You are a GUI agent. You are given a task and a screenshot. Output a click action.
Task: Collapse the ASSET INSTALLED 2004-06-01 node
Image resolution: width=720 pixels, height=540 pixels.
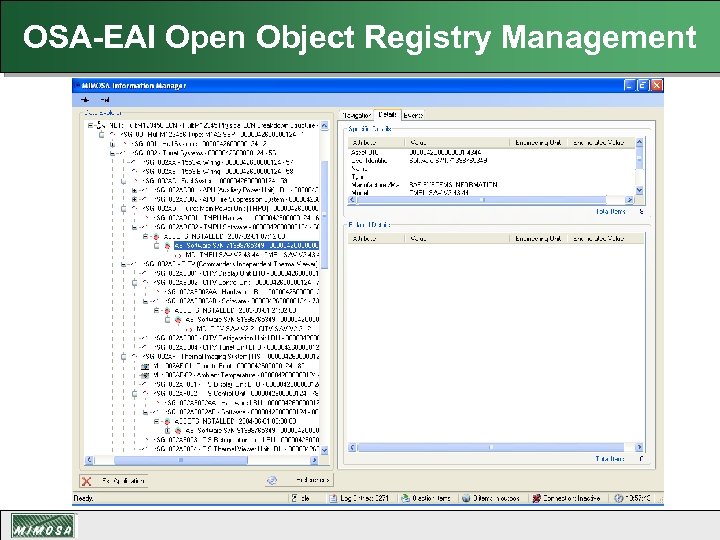coord(157,421)
